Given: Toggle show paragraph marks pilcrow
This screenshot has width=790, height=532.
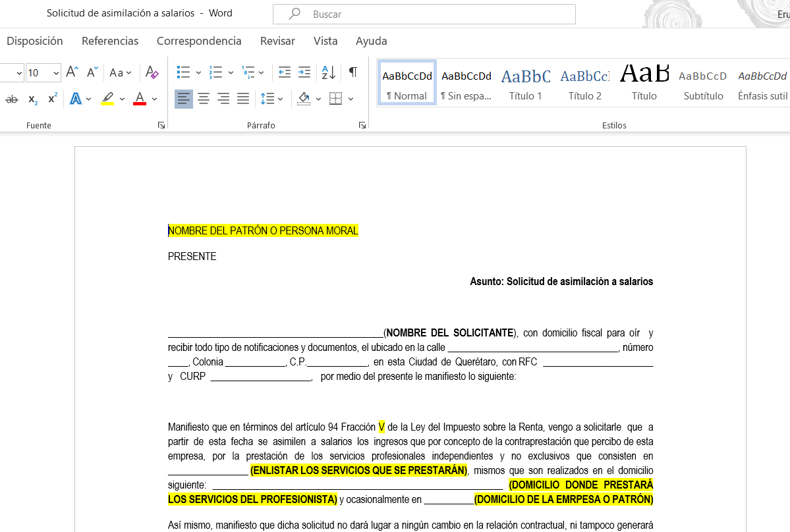Looking at the screenshot, I should click(353, 72).
